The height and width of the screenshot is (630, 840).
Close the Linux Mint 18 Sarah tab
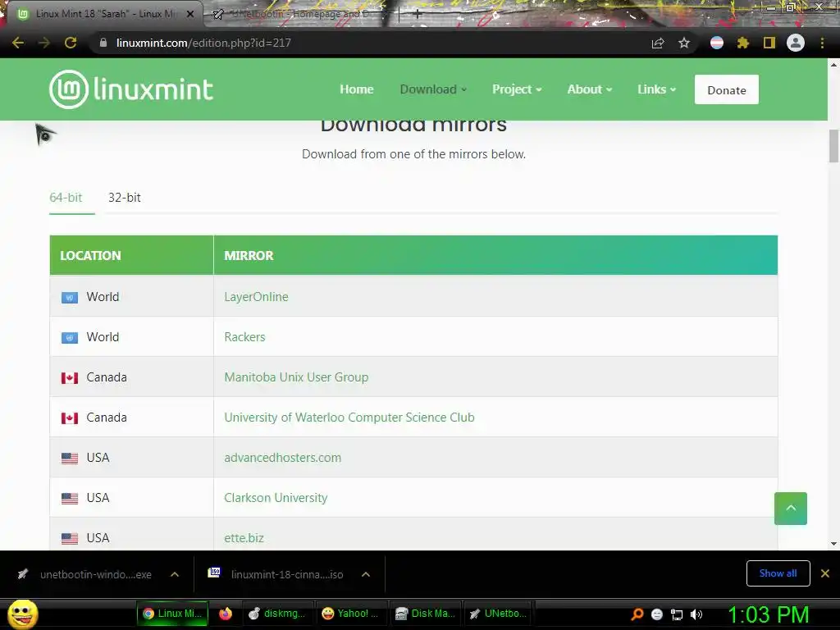(x=190, y=14)
